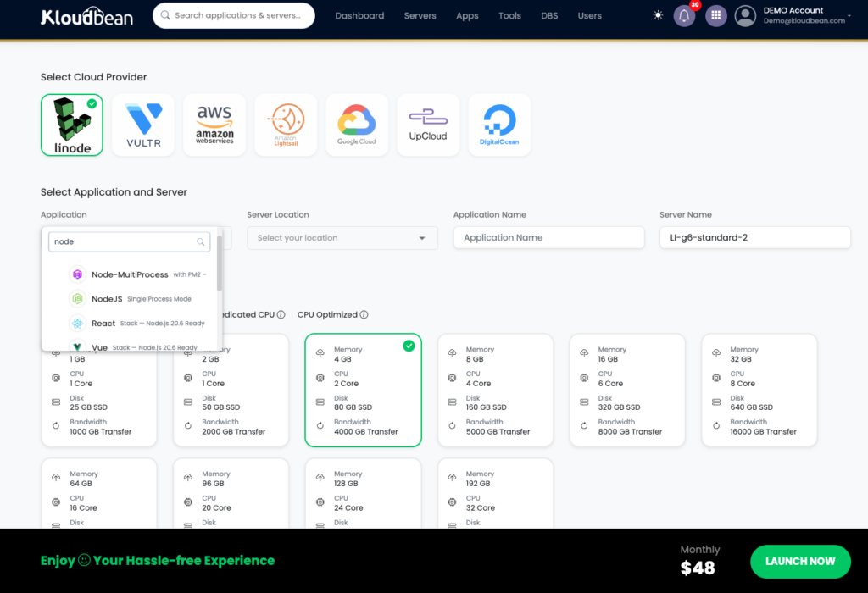Select Google Cloud provider
Viewport: 868px width, 593px height.
pos(357,125)
